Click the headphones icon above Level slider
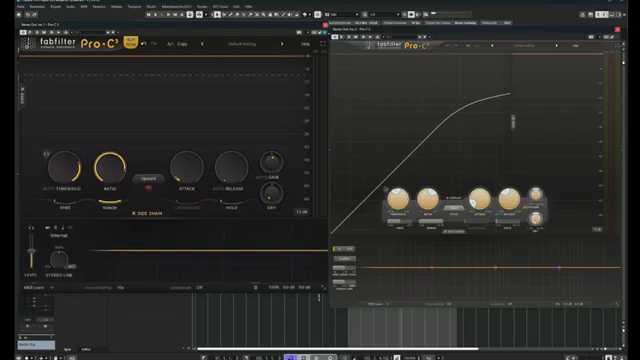Screen dimensions: 640x360 pyautogui.click(x=31, y=227)
